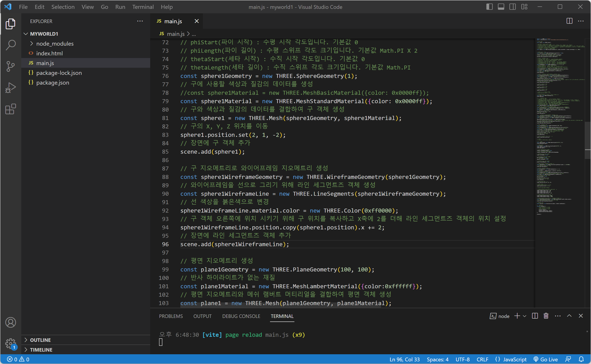Click the JavaScript language mode indicator

(514, 359)
